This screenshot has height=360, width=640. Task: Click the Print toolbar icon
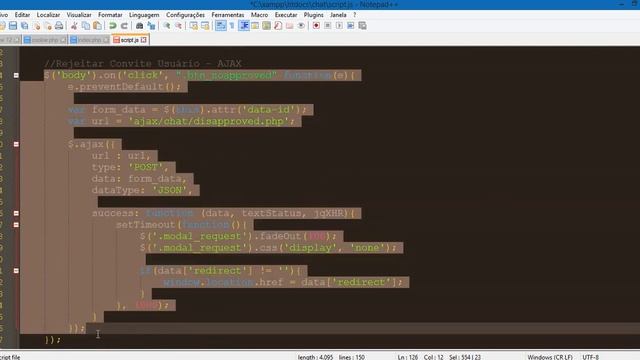59,26
